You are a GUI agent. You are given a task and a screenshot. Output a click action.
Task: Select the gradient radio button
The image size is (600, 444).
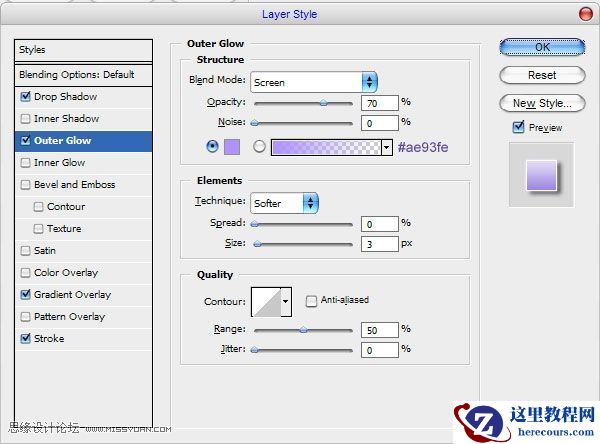259,146
